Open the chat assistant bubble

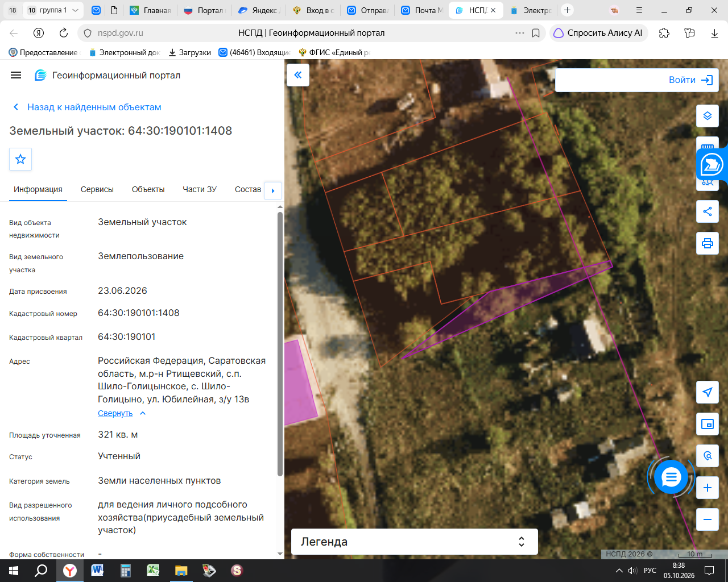coord(671,477)
